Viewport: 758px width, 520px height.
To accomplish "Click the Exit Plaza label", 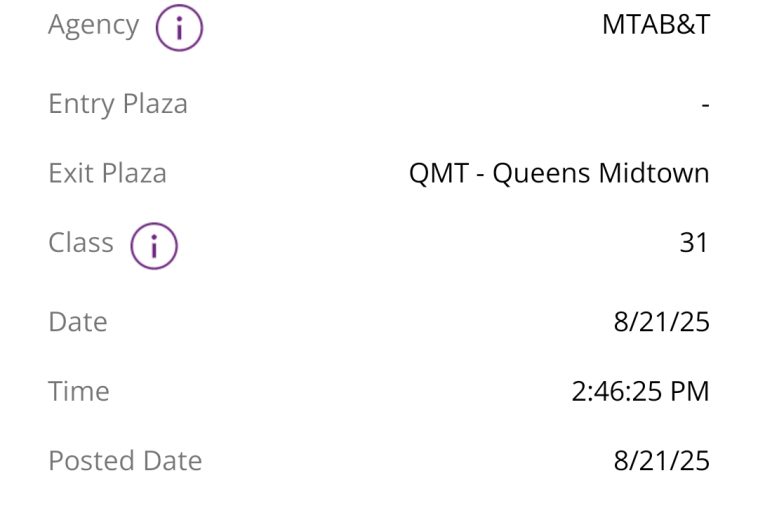I will click(107, 173).
